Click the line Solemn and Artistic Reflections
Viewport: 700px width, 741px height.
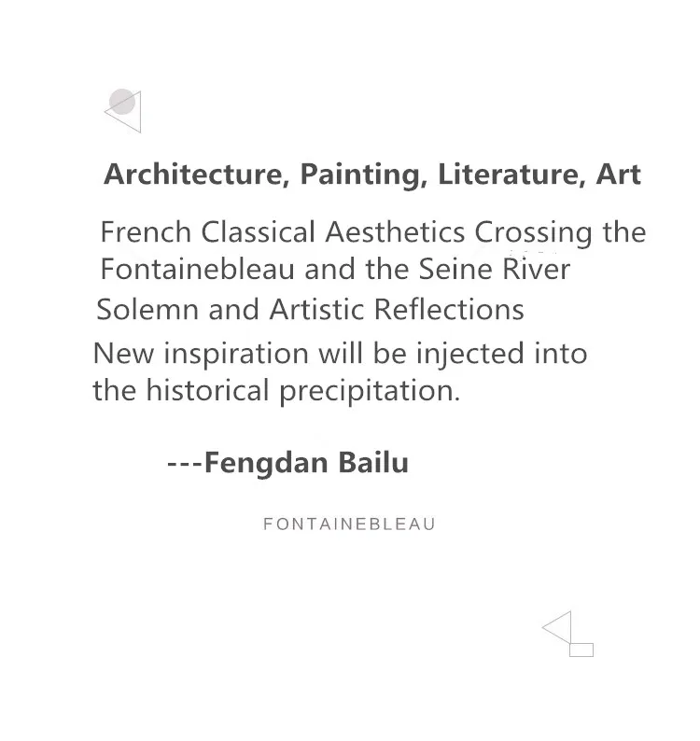(310, 310)
